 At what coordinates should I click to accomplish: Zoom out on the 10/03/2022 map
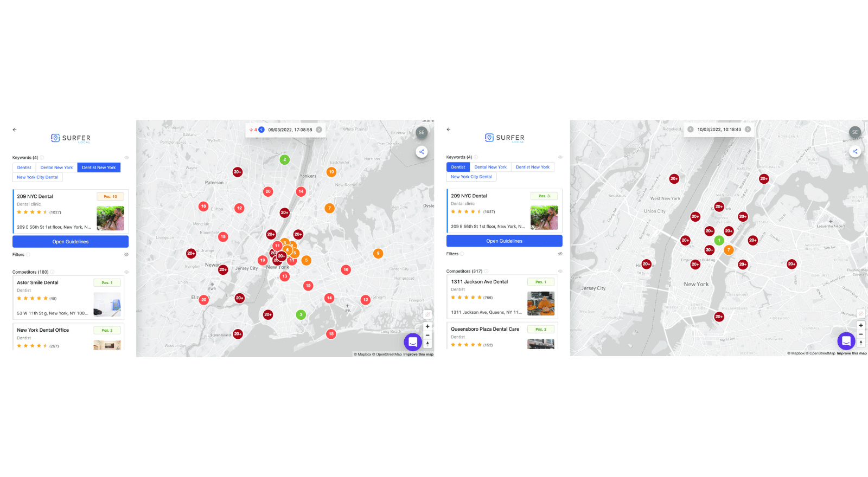860,334
